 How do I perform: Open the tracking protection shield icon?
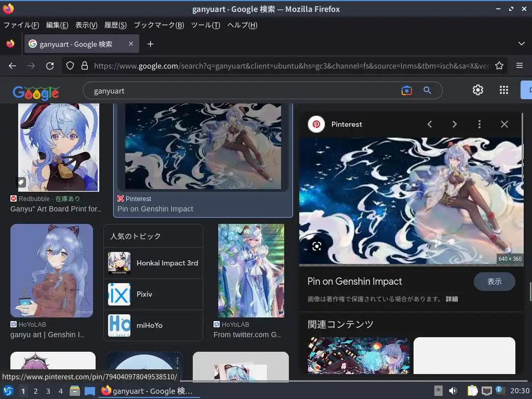tap(70, 66)
